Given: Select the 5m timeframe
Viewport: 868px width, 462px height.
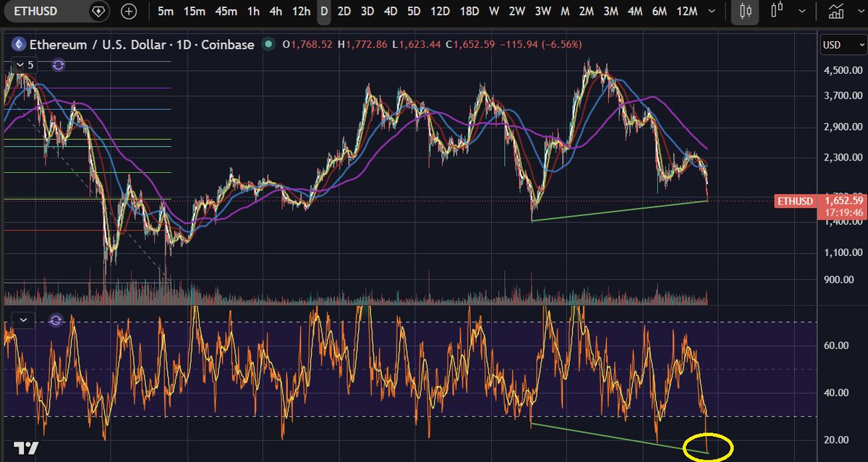Looking at the screenshot, I should (x=165, y=12).
